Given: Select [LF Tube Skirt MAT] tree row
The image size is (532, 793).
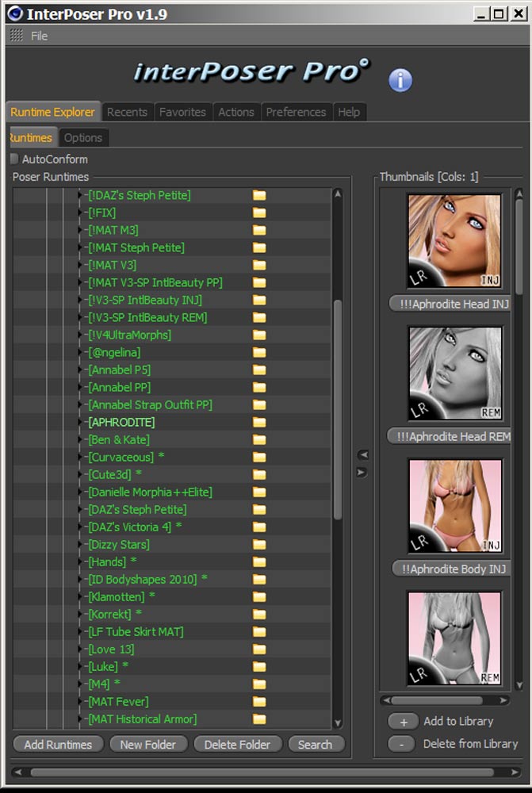Looking at the screenshot, I should [x=136, y=632].
